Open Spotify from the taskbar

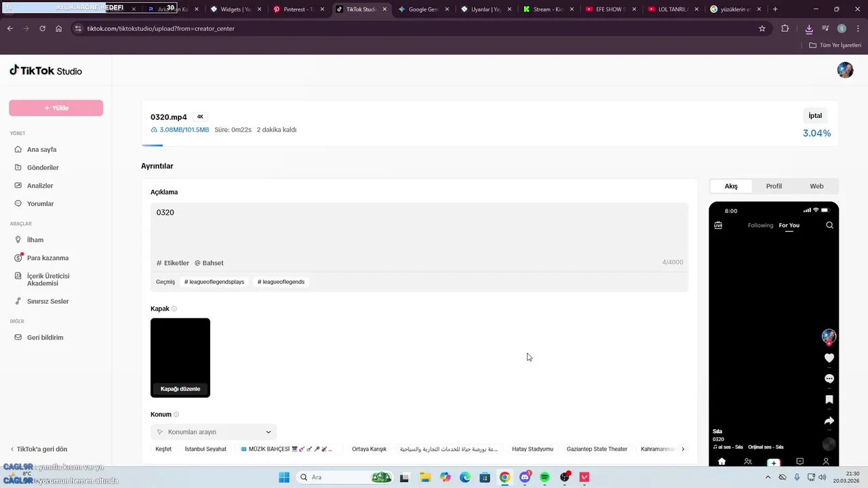[545, 477]
